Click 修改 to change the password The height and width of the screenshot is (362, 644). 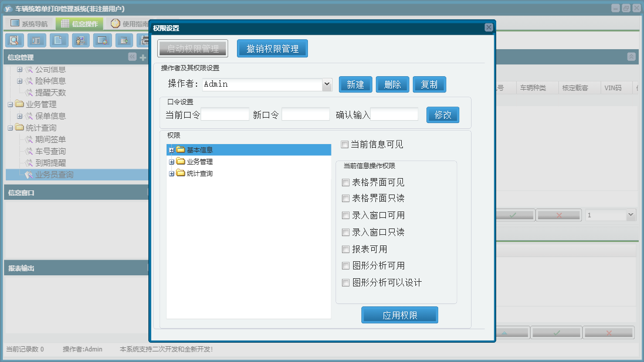pyautogui.click(x=443, y=115)
